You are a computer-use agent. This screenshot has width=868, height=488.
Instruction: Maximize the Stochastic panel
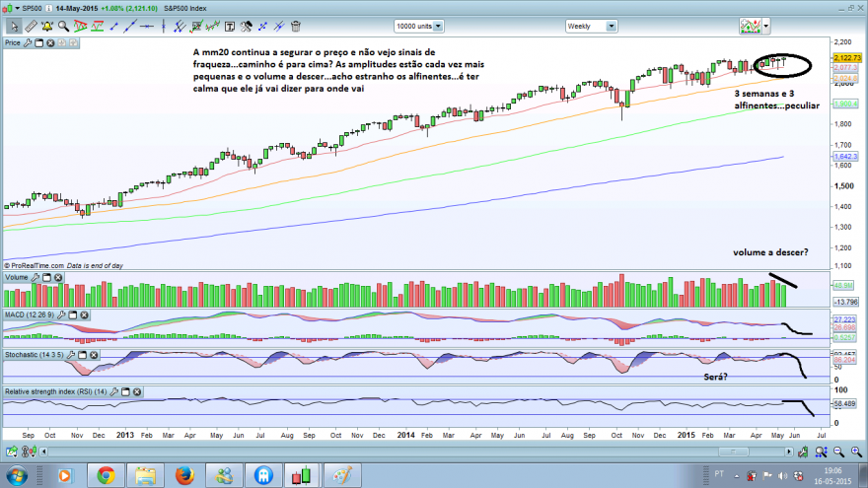pyautogui.click(x=83, y=355)
